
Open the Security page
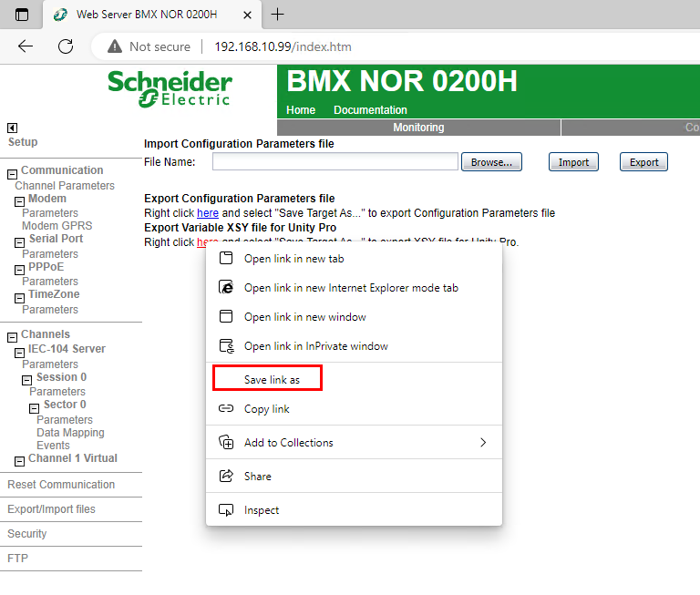pyautogui.click(x=26, y=534)
